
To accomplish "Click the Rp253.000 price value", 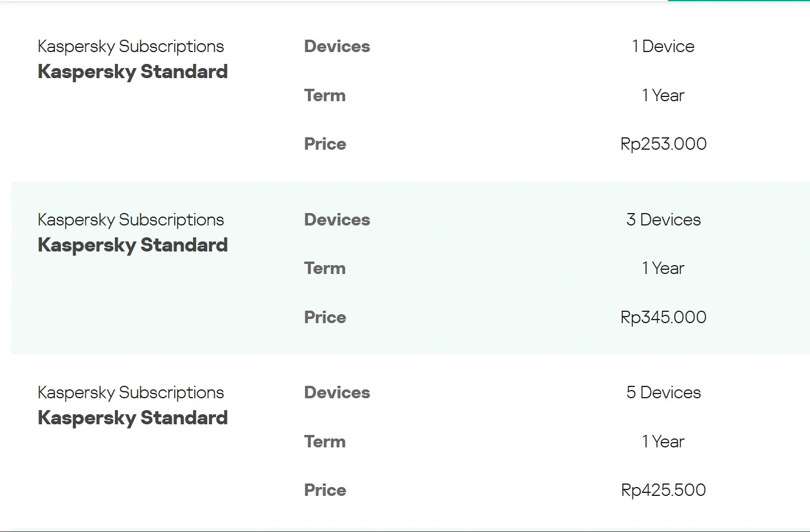I will coord(663,144).
